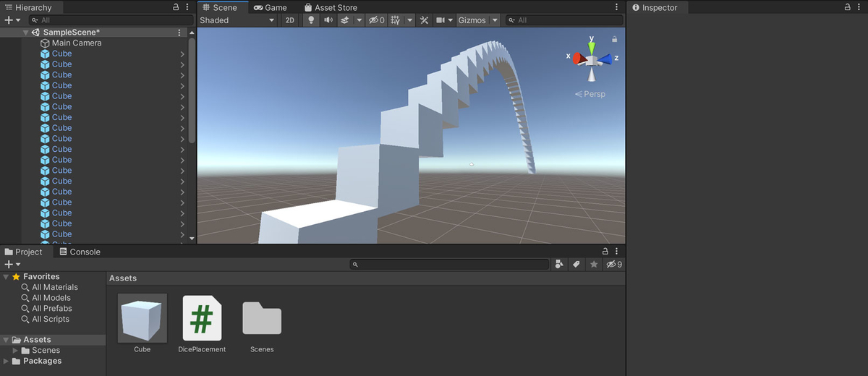Toggle the orientation gizmo lock icon

[615, 39]
